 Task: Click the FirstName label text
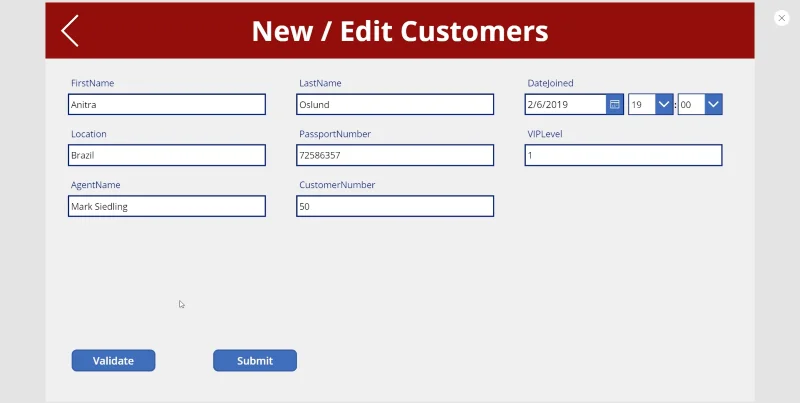[92, 83]
